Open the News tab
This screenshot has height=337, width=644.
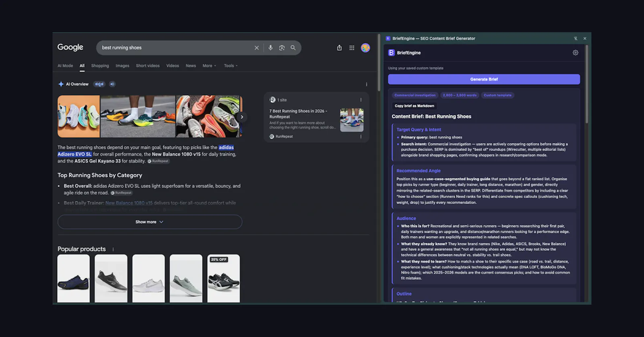191,66
